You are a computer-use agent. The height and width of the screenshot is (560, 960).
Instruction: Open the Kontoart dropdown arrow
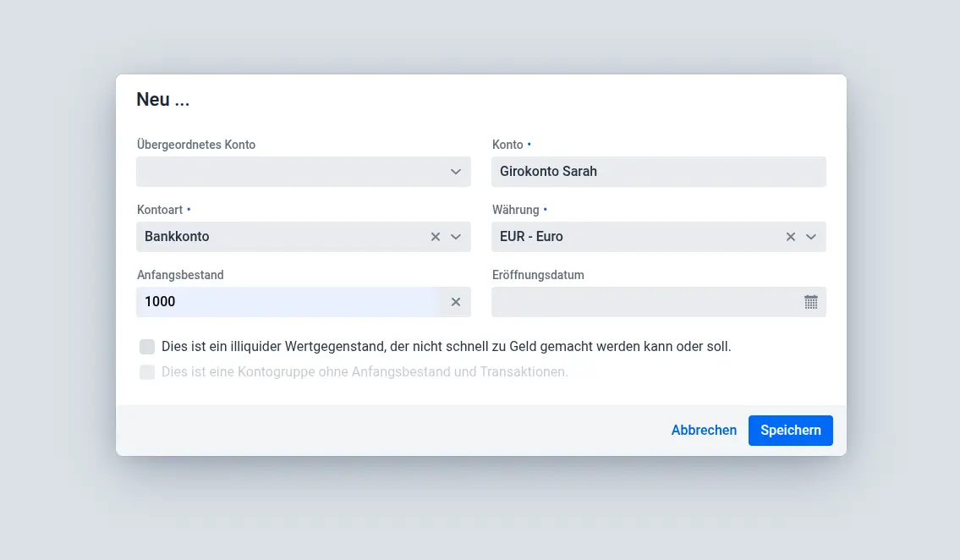click(456, 237)
